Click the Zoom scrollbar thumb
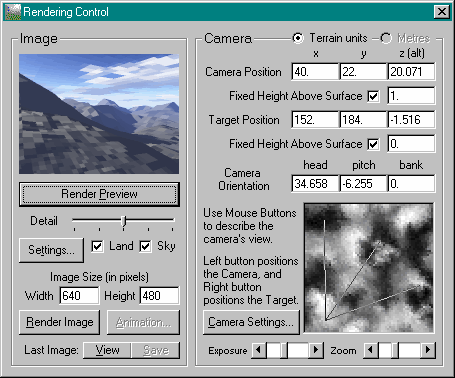Viewport: 455px width, 378px height. click(x=395, y=350)
